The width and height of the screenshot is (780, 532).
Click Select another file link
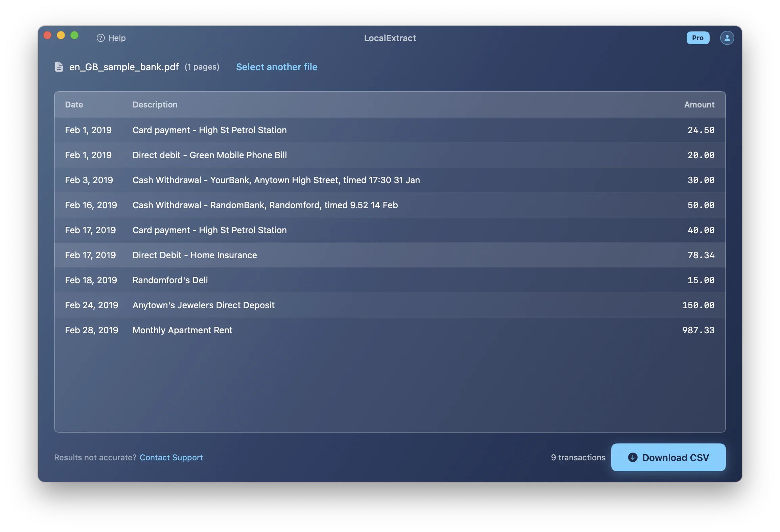click(276, 67)
